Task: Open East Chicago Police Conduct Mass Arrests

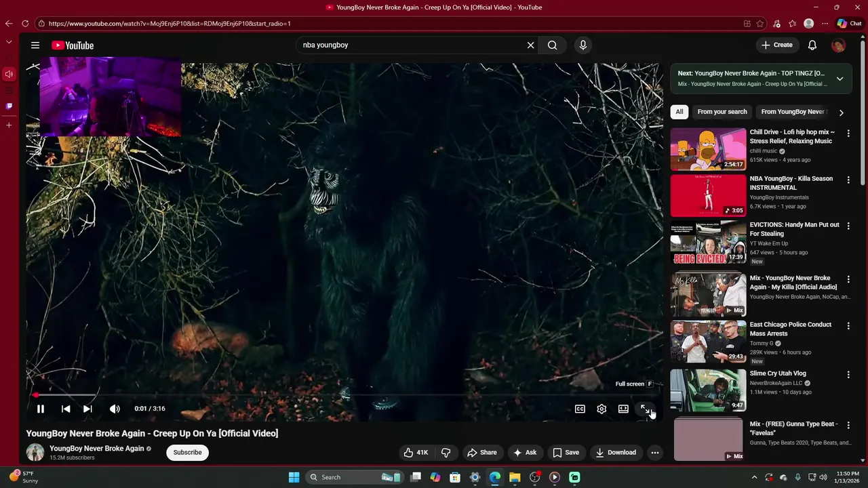Action: (790, 329)
